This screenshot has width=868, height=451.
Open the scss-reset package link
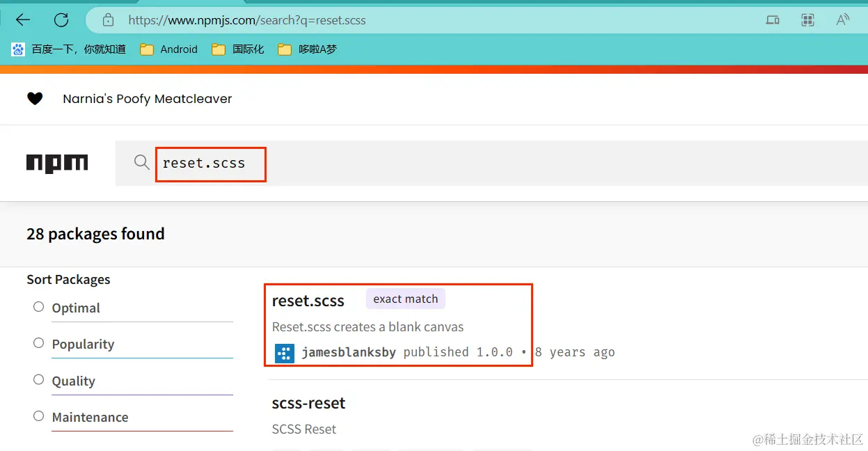point(308,403)
